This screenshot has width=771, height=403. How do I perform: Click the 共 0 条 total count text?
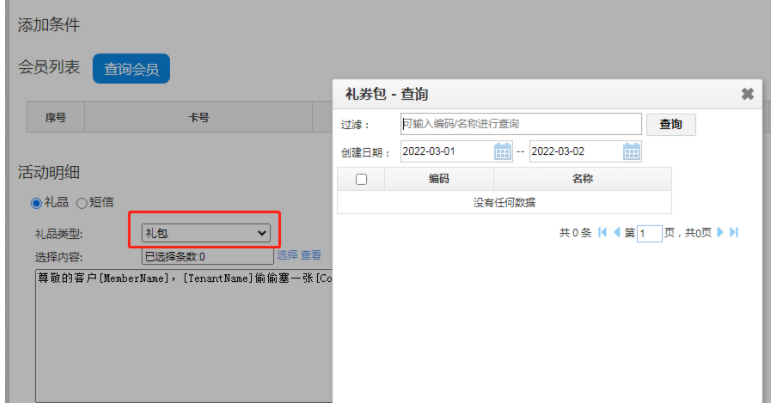(575, 232)
